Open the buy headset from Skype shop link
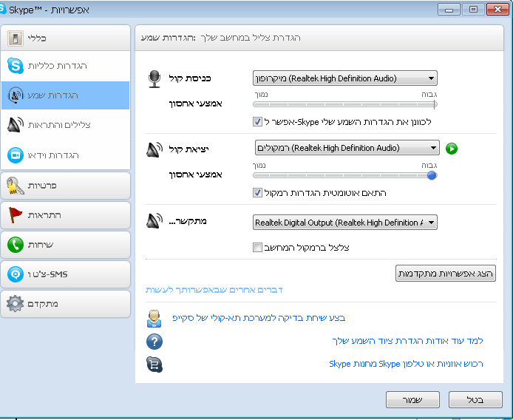The height and width of the screenshot is (420, 513). coord(406,364)
